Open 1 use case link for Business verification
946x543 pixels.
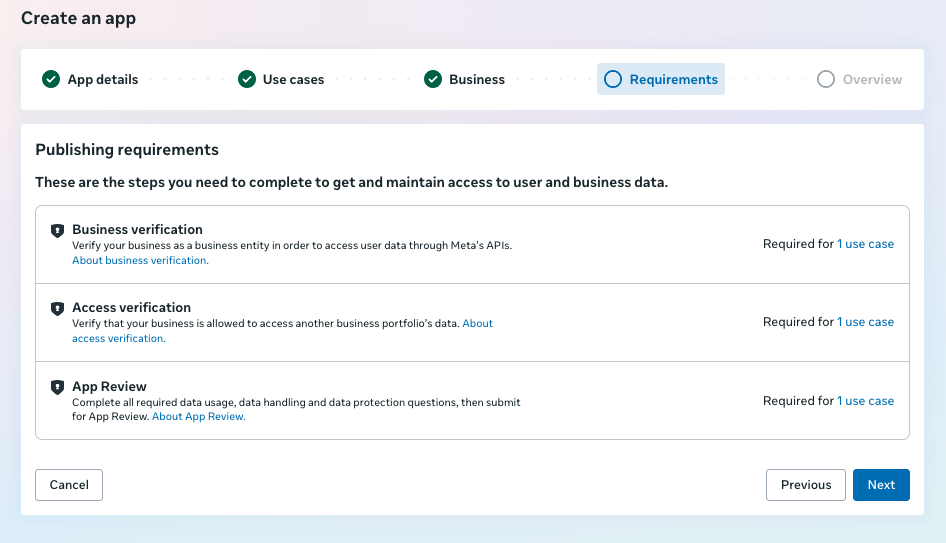coord(865,244)
